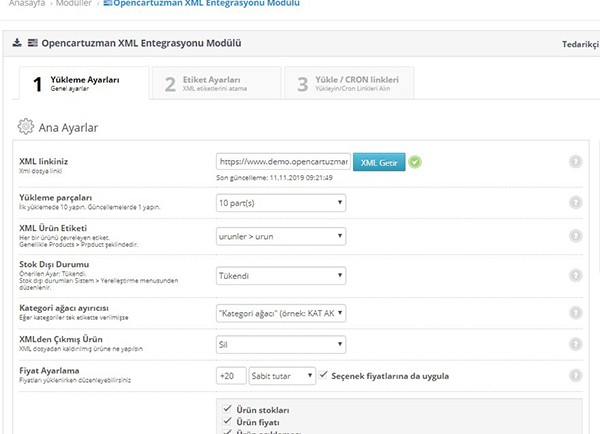Image resolution: width=600 pixels, height=434 pixels.
Task: Click the 'Kategori ağacı ayırıcısı' label
Action: [x=64, y=308]
